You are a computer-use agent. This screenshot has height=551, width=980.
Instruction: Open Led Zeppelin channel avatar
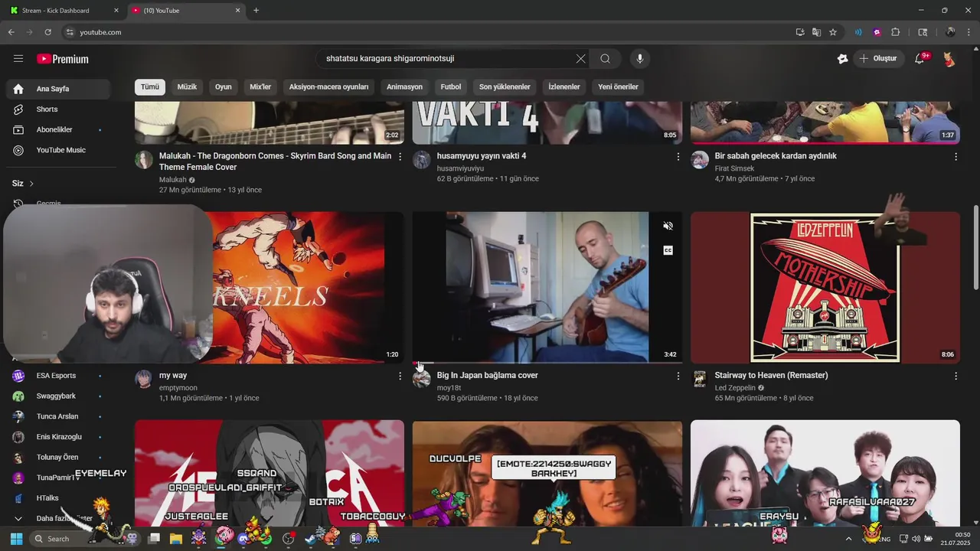click(x=700, y=379)
